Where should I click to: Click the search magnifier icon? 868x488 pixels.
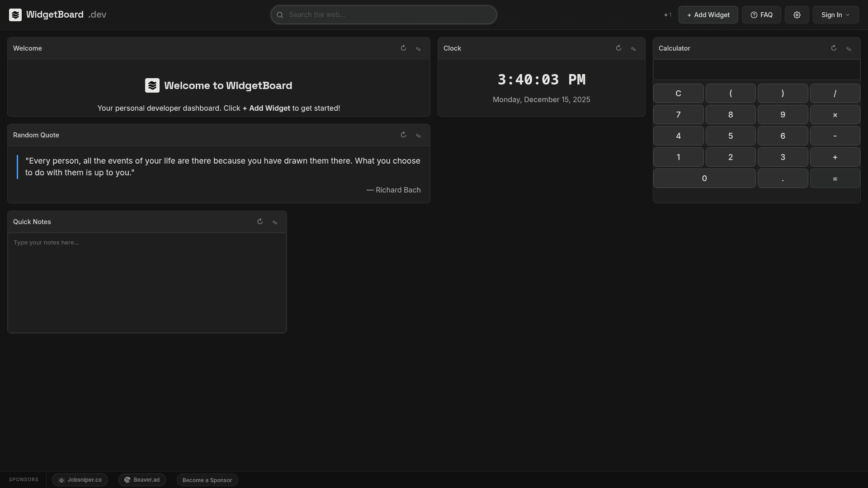point(280,14)
